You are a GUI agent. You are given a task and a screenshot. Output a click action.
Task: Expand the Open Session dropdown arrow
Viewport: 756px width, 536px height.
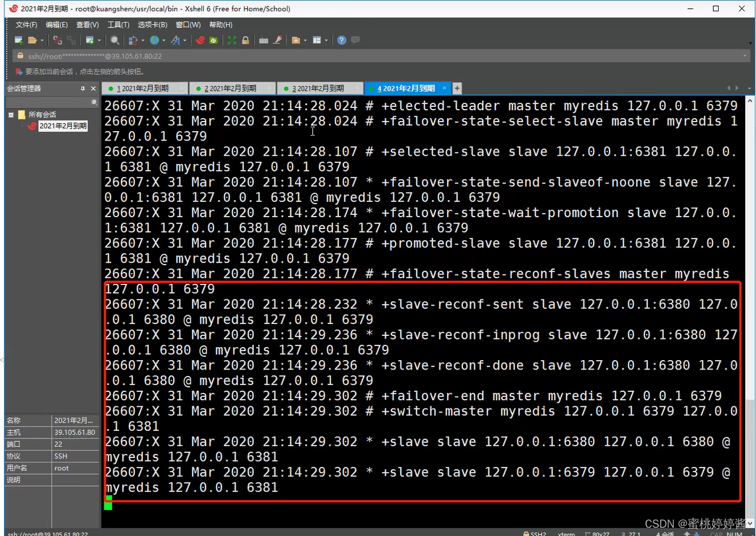(x=42, y=40)
